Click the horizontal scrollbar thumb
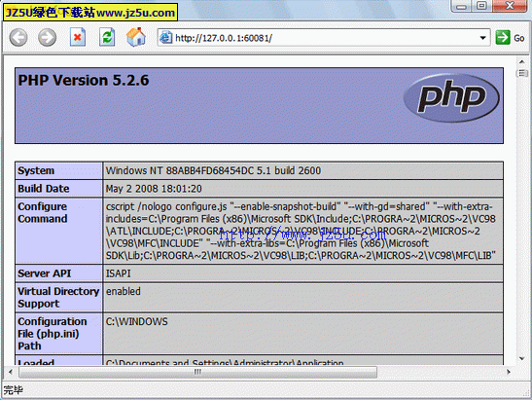 [197, 372]
